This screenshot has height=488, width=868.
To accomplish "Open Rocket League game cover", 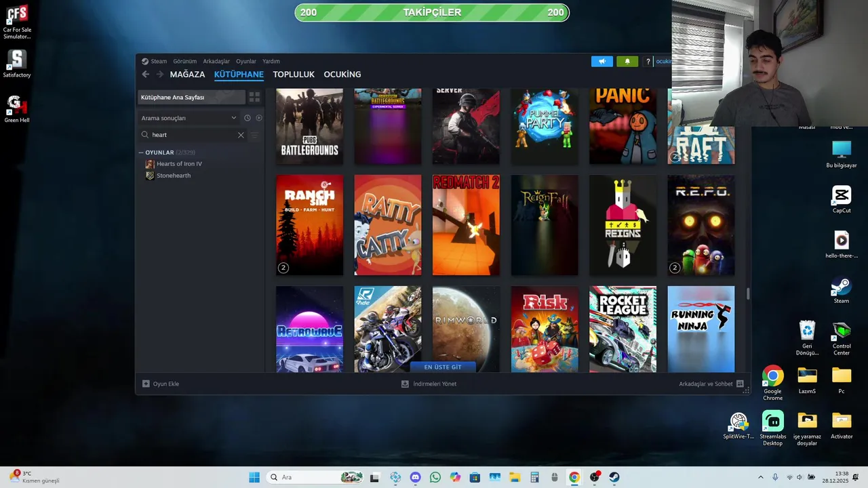I will pos(623,329).
